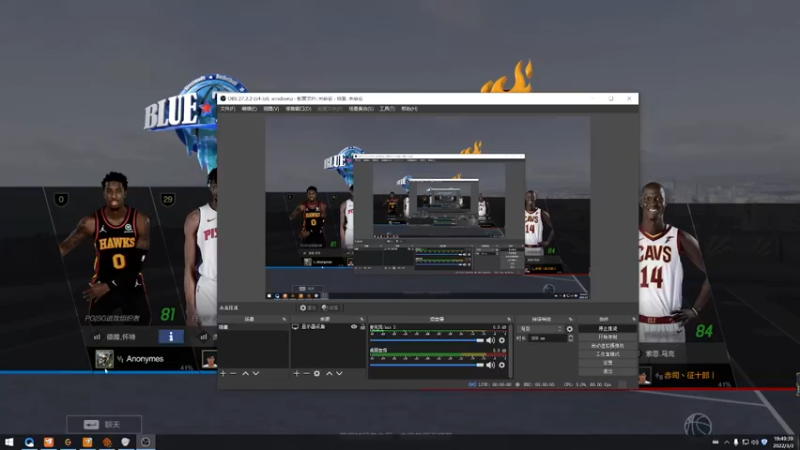Click blue info button beside 德隆·怀特

[171, 337]
